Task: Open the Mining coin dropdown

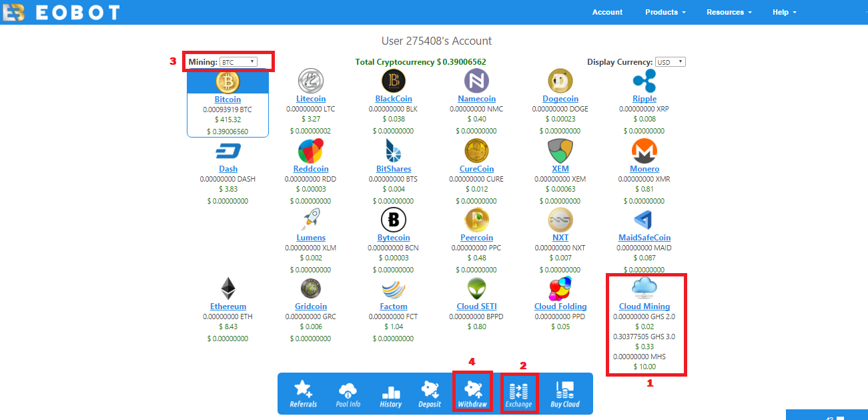Action: click(239, 62)
